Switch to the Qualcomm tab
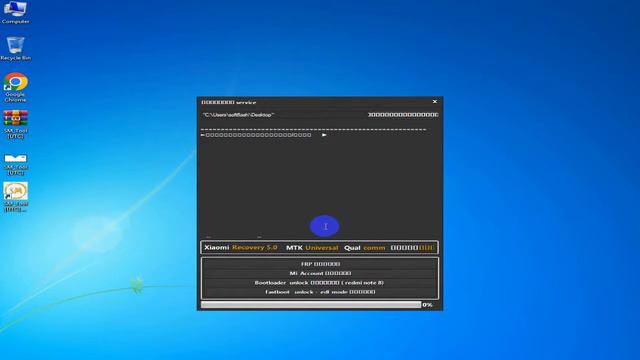Viewport: 640px width, 360px height. [364, 248]
